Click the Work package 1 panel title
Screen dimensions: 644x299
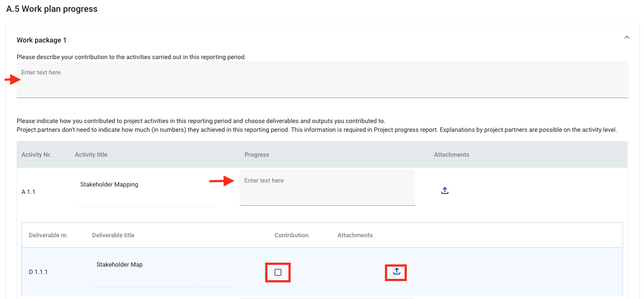point(42,40)
